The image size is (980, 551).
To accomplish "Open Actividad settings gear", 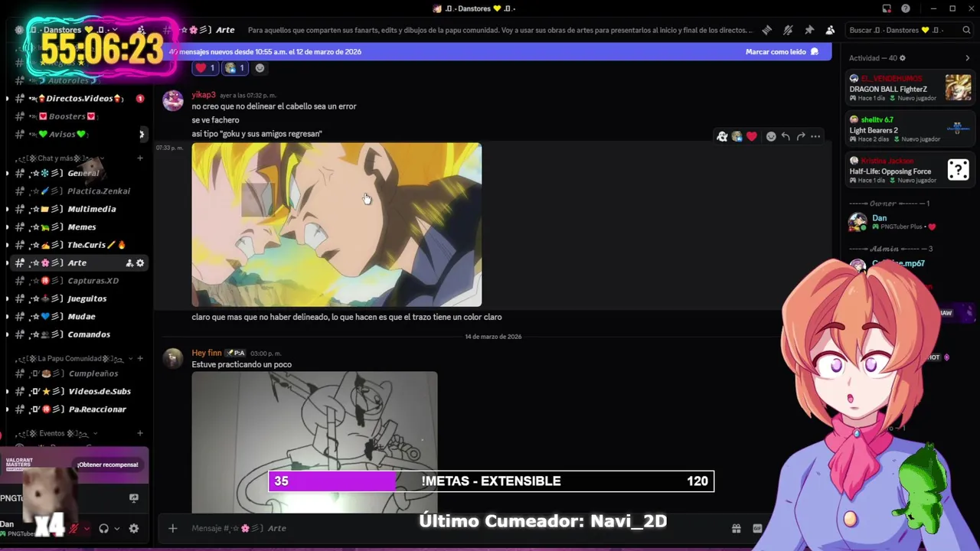I will click(903, 58).
